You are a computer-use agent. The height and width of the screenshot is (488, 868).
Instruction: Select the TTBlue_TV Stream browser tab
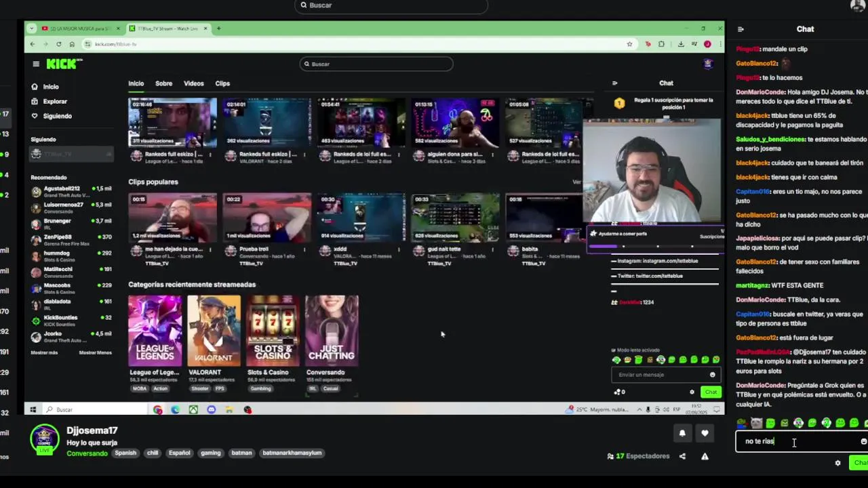[168, 28]
